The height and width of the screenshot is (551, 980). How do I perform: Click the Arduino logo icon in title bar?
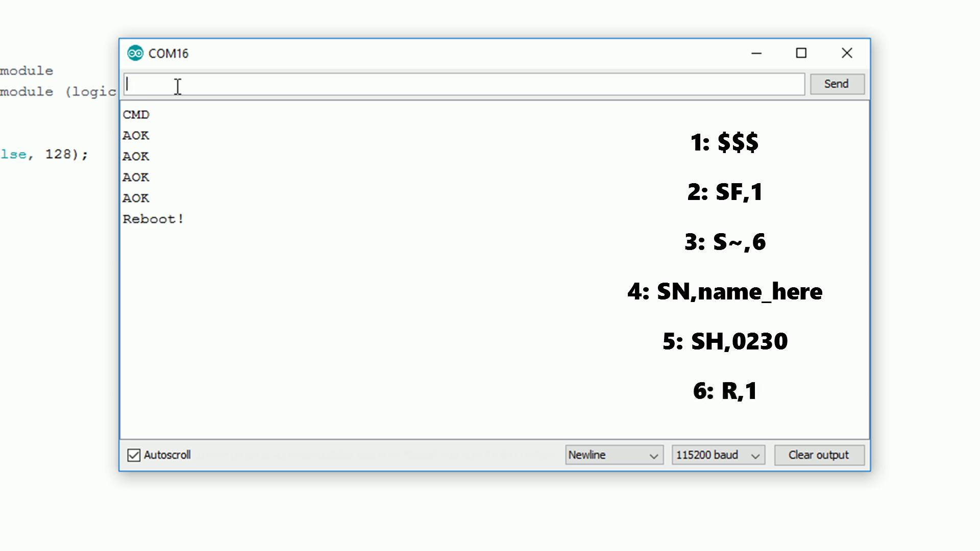tap(135, 53)
